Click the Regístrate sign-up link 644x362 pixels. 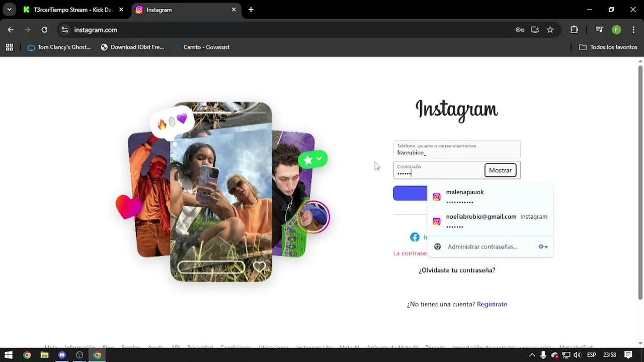[492, 304]
